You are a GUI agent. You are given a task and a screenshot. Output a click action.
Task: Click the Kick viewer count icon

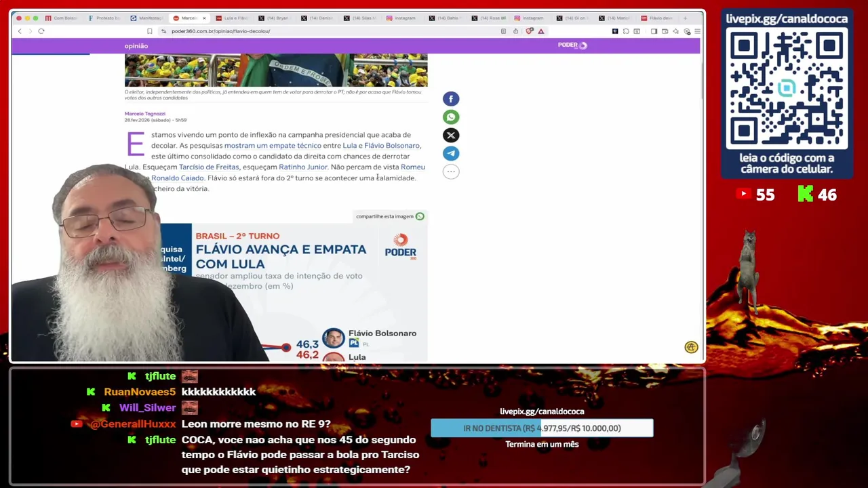point(805,195)
